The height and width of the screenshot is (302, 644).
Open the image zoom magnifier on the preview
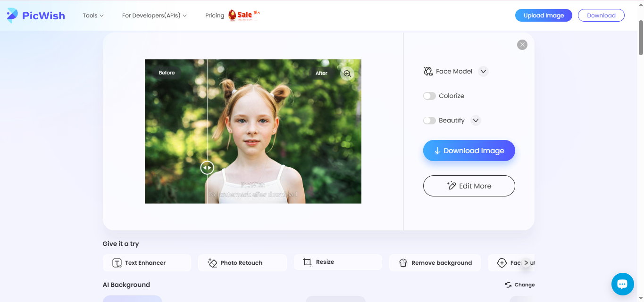point(347,73)
